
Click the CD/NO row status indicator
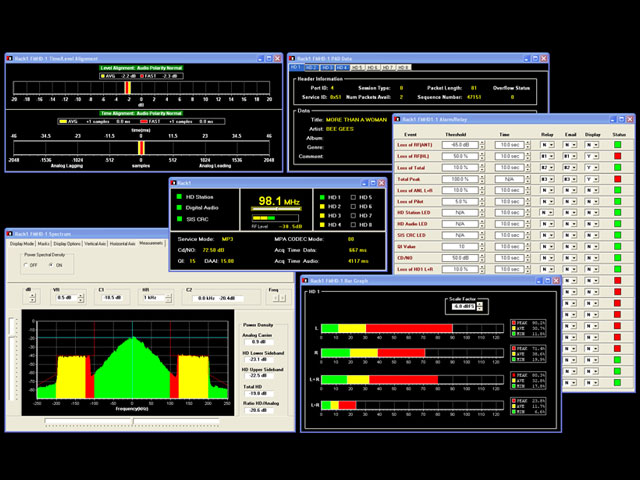(x=618, y=258)
